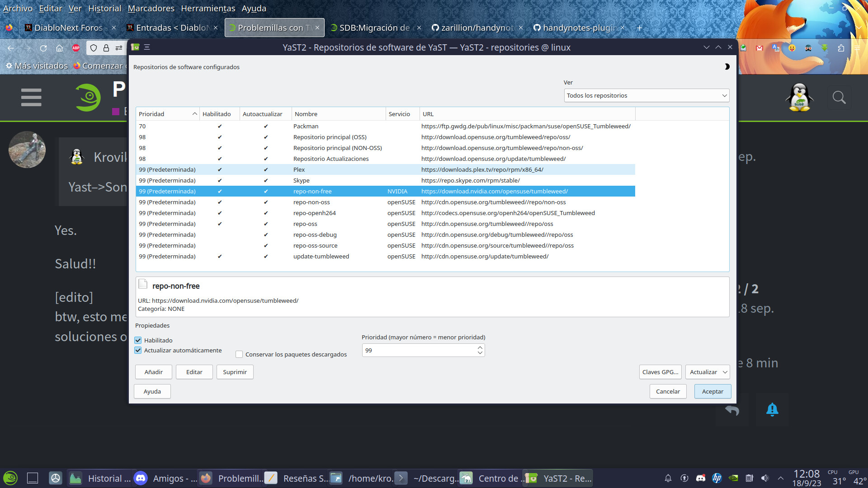Increase priority with spinner up arrow

point(480,347)
